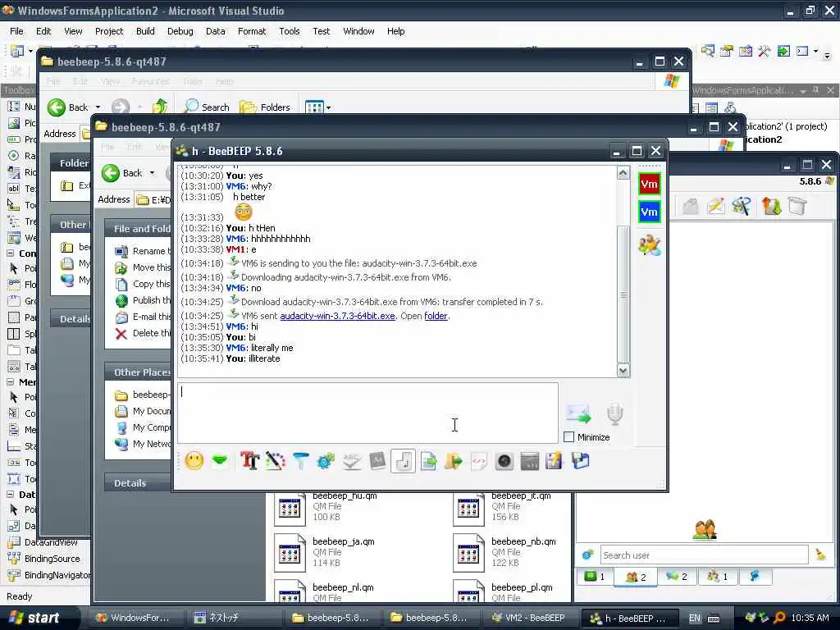Toggle the ABC spell check icon
Screen dimensions: 840x630
(x=351, y=461)
